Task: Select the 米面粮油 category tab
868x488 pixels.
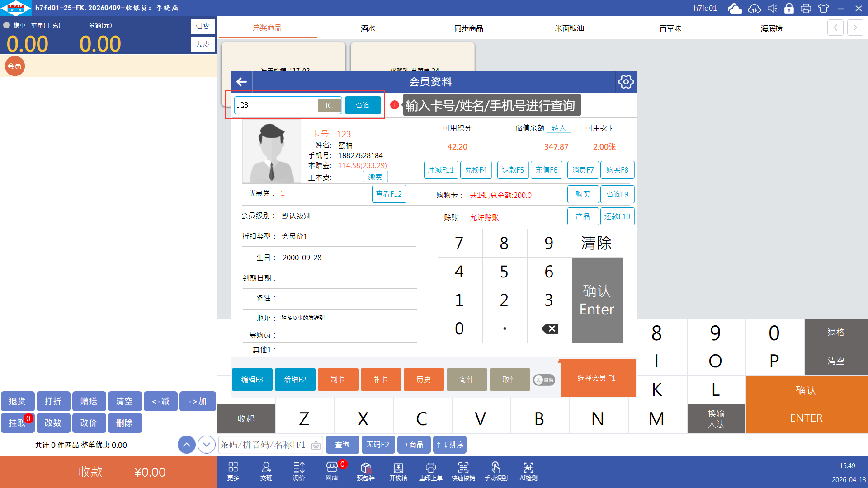Action: click(569, 28)
